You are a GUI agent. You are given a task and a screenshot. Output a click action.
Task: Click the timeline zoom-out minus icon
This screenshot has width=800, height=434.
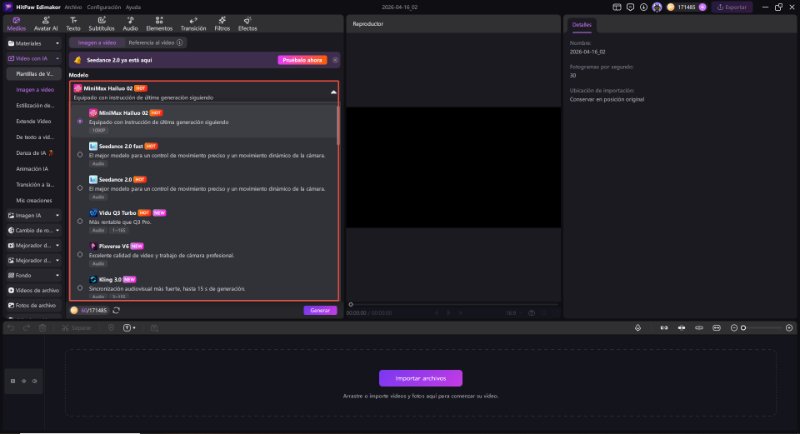[734, 328]
